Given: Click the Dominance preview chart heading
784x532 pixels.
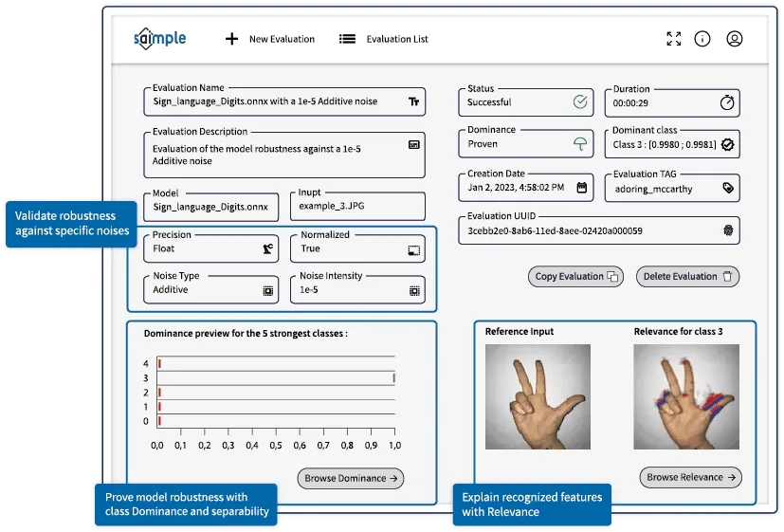Looking at the screenshot, I should pos(246,334).
